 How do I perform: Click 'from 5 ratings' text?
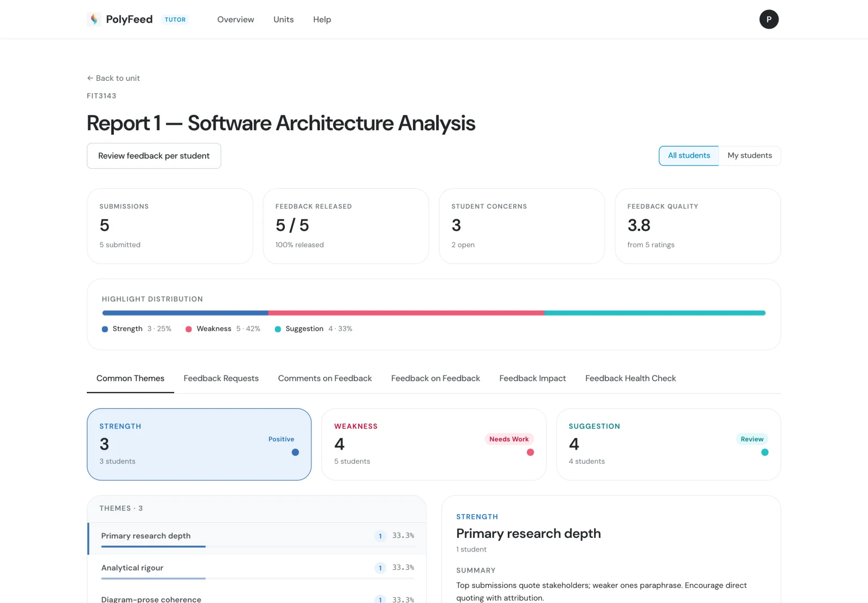click(x=651, y=245)
